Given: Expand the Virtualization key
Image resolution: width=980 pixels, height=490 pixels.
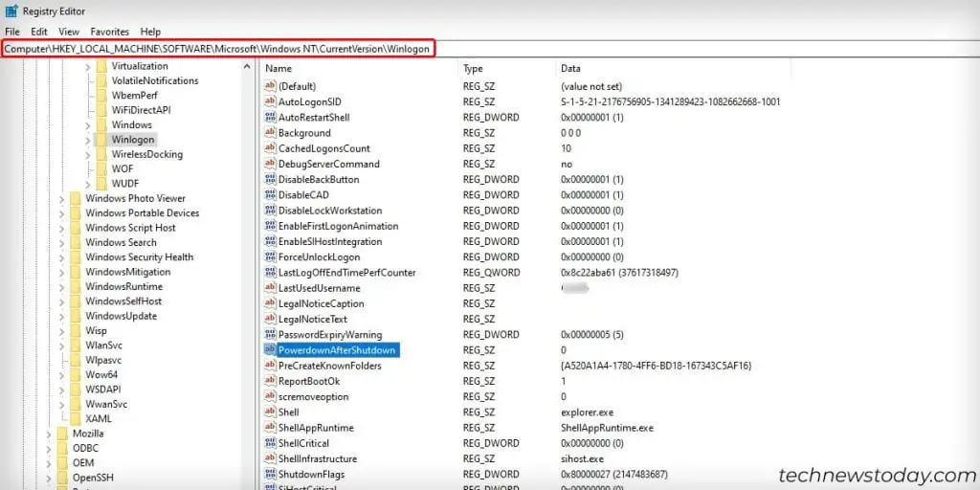Looking at the screenshot, I should 88,66.
